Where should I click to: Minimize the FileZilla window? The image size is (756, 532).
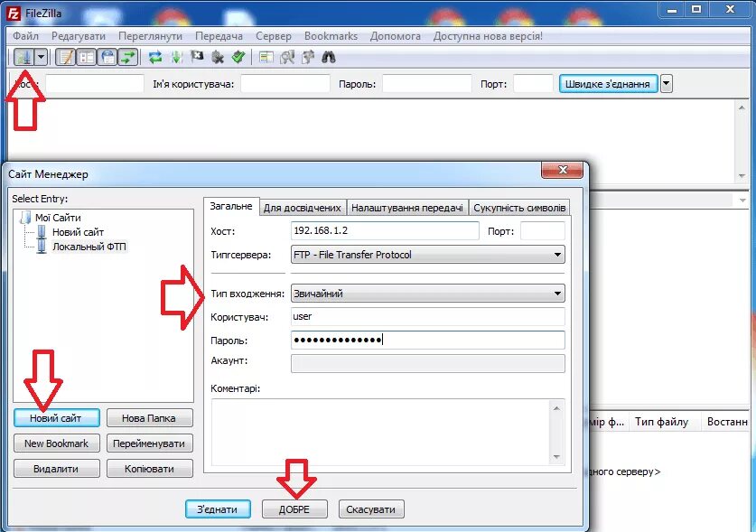672,9
